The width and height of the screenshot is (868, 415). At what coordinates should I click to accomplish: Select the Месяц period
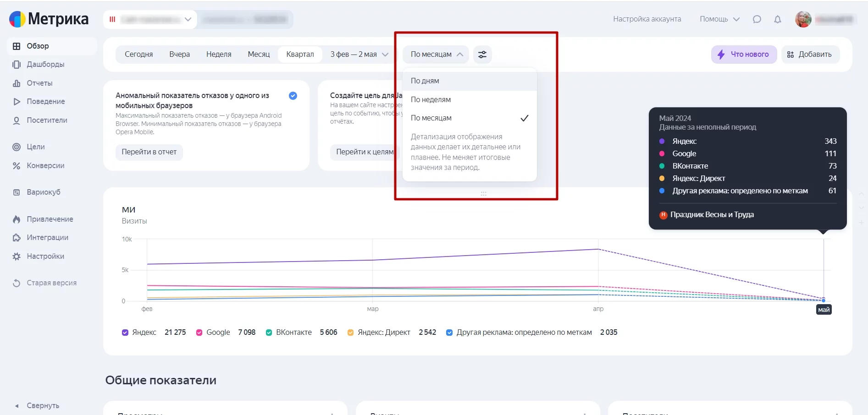click(259, 54)
